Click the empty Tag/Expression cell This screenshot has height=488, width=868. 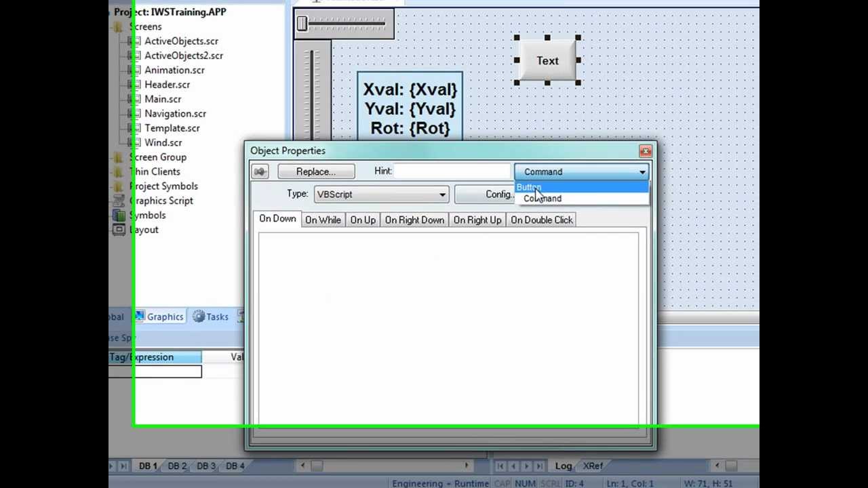155,371
